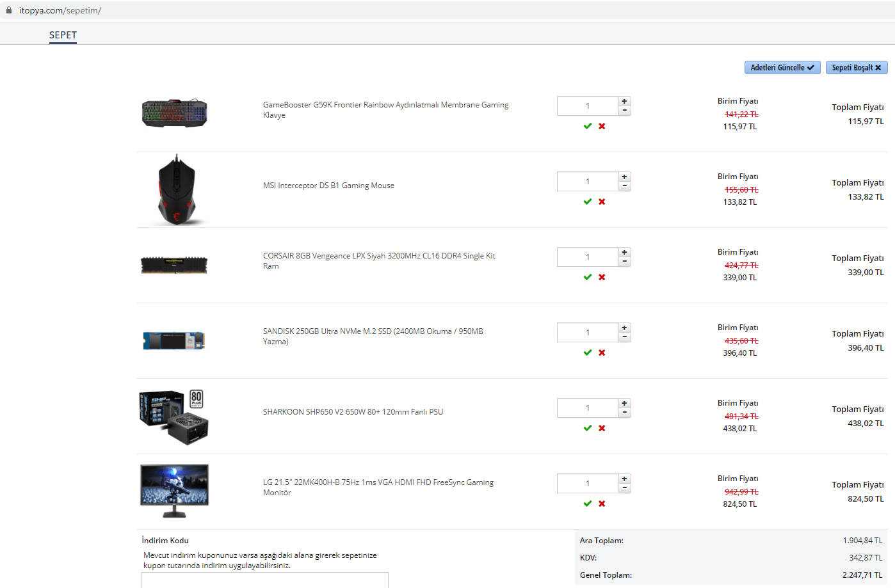Focus quantity field for GameBooster keyboard
The width and height of the screenshot is (895, 588).
pos(588,106)
